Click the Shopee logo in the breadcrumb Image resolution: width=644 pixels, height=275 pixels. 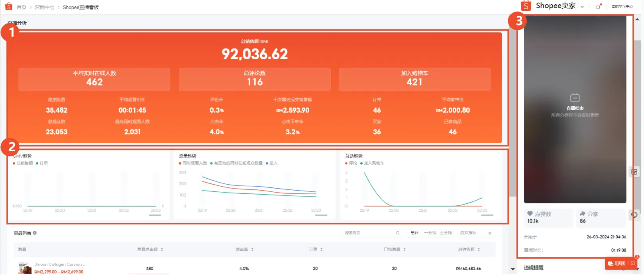coord(8,7)
